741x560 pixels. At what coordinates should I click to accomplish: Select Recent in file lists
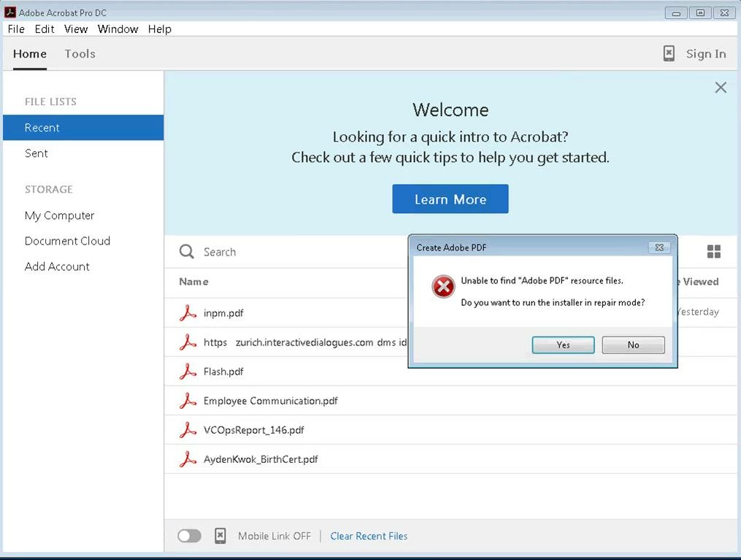coord(83,128)
